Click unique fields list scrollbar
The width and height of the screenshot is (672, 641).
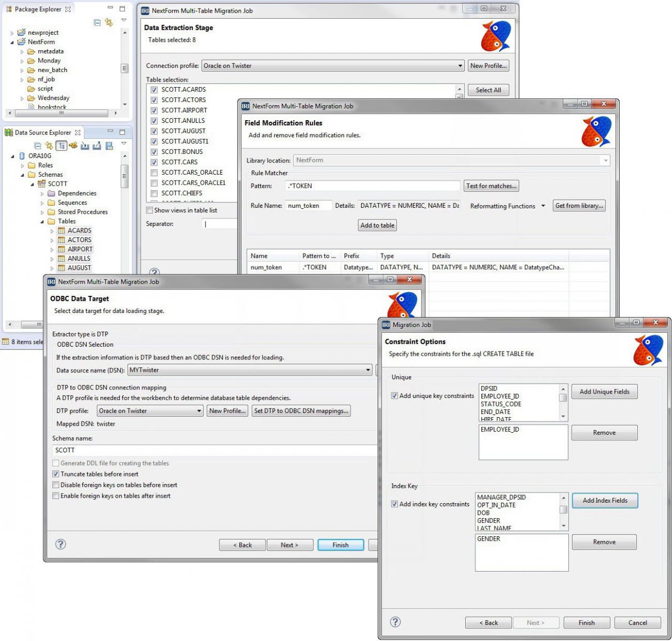(x=563, y=402)
